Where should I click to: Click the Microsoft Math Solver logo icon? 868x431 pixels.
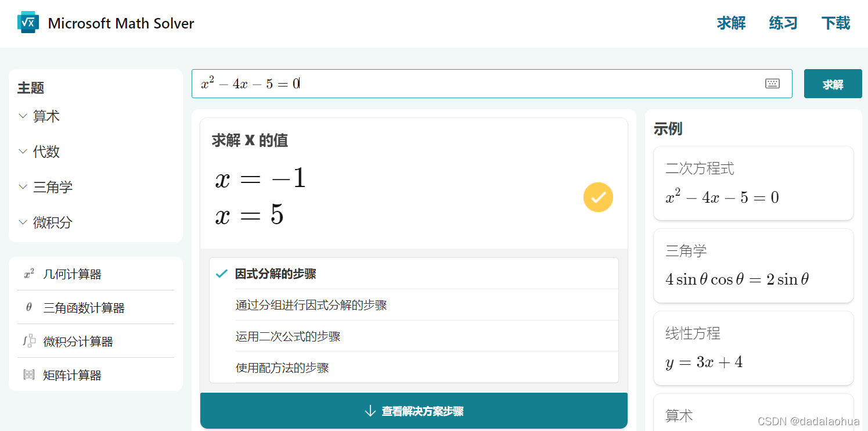[x=27, y=22]
